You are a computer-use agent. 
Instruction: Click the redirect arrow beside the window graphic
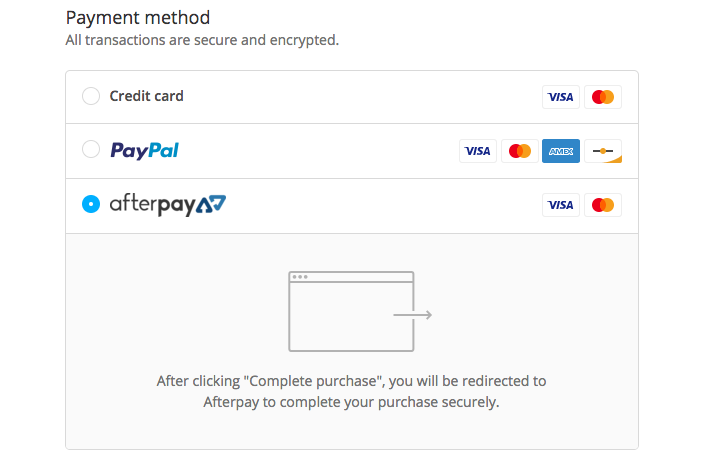[413, 315]
